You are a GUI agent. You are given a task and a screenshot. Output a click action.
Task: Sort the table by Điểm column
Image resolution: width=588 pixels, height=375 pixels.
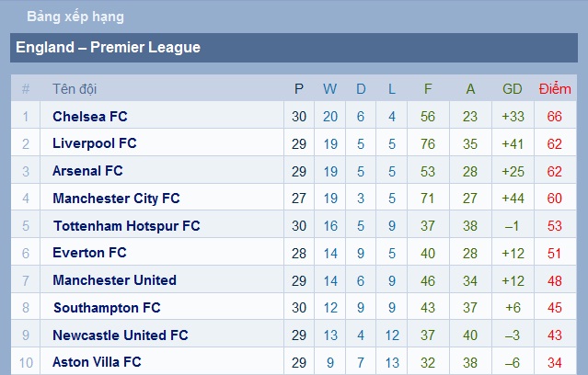555,89
